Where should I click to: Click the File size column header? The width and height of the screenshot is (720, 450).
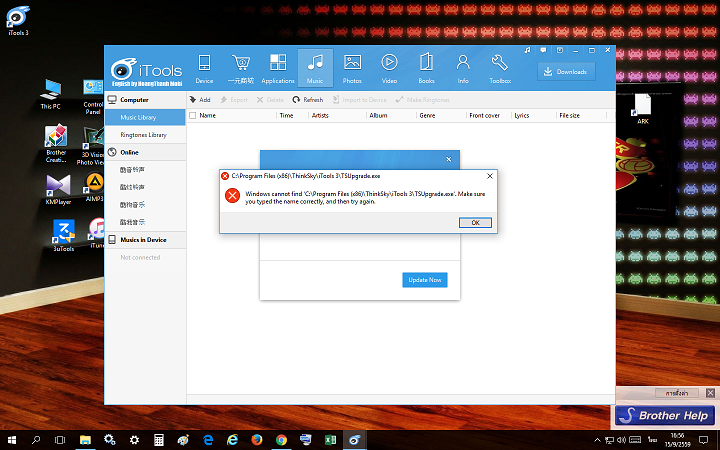coord(569,116)
